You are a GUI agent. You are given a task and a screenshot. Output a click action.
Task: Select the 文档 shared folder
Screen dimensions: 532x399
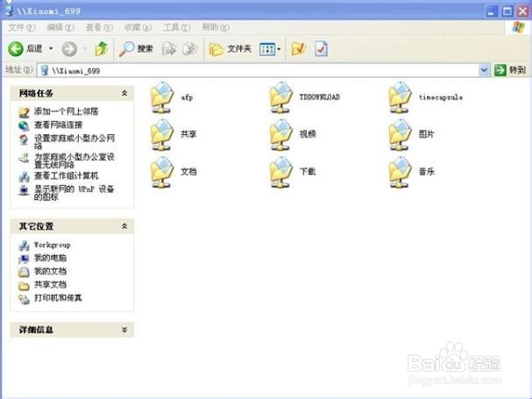click(173, 172)
